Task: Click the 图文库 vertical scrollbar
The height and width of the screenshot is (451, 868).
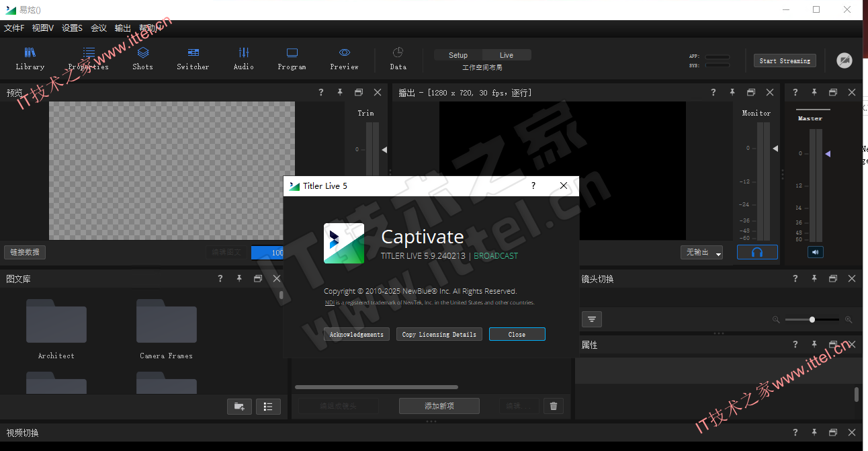Action: 281,295
